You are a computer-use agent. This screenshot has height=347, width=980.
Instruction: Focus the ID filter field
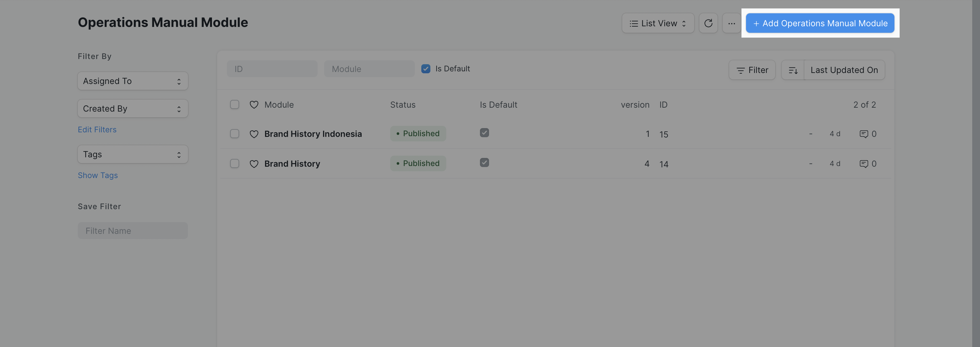pyautogui.click(x=272, y=69)
